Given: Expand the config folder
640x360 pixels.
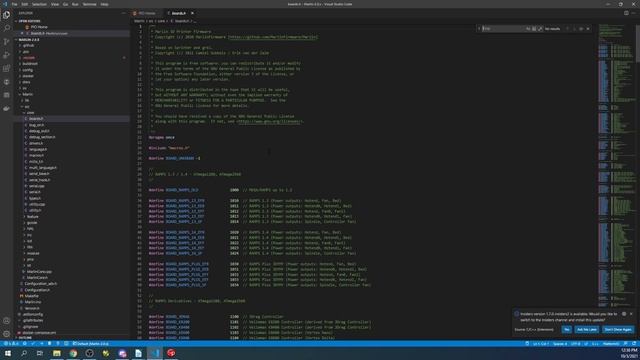Looking at the screenshot, I should tap(28, 70).
